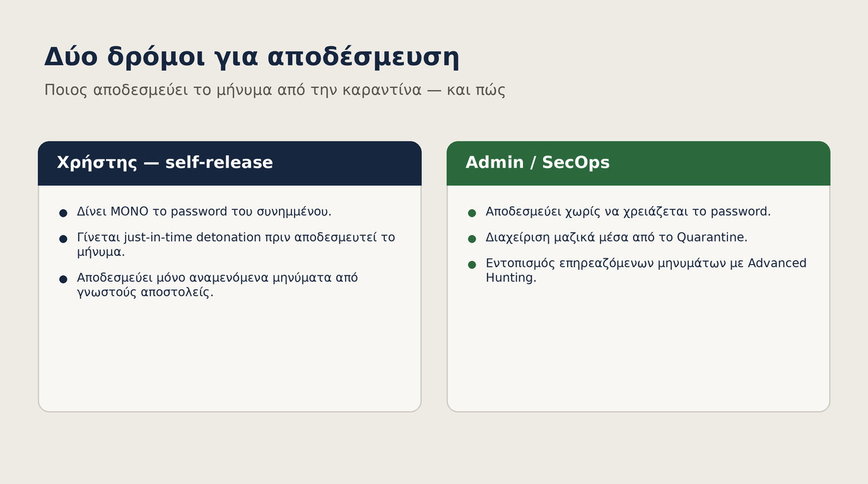Click 'Αποδεσμεύει χωρίς να χρειάζεται το password'
868x484 pixels.
[628, 212]
